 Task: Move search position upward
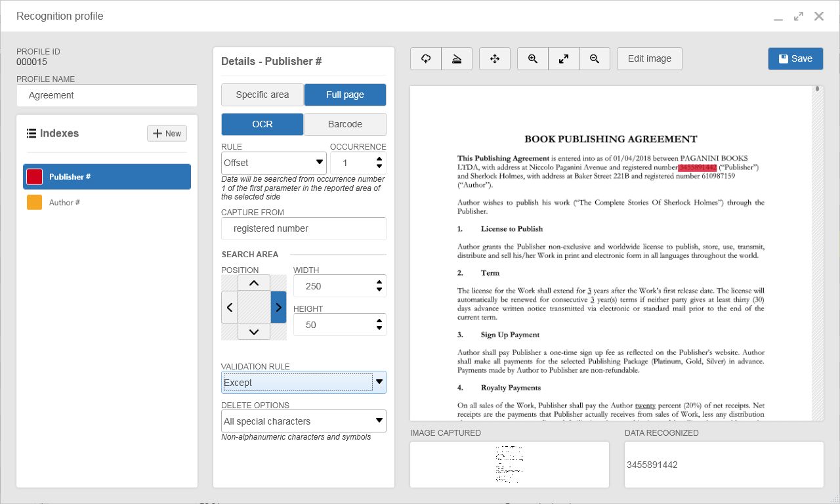[x=254, y=283]
